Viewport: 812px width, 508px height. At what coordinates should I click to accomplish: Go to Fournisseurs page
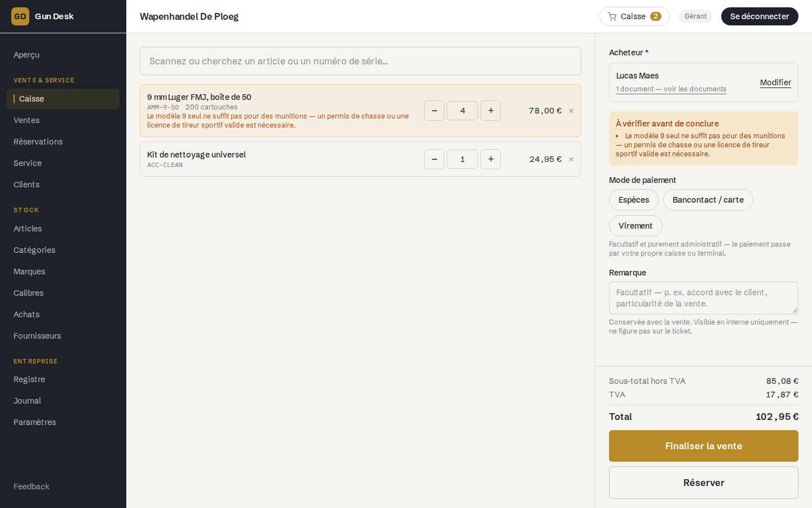pos(63,336)
